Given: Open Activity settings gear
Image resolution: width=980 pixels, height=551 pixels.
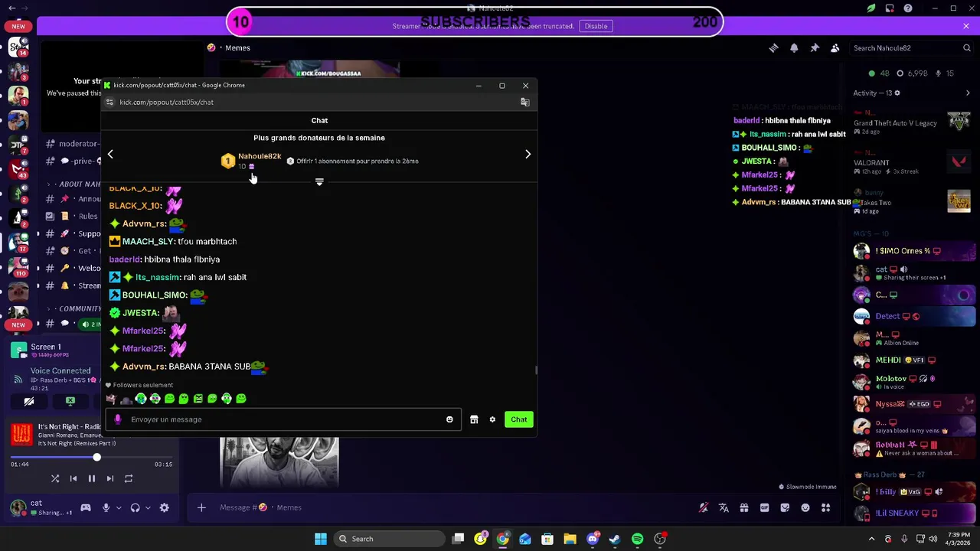Looking at the screenshot, I should tap(897, 93).
